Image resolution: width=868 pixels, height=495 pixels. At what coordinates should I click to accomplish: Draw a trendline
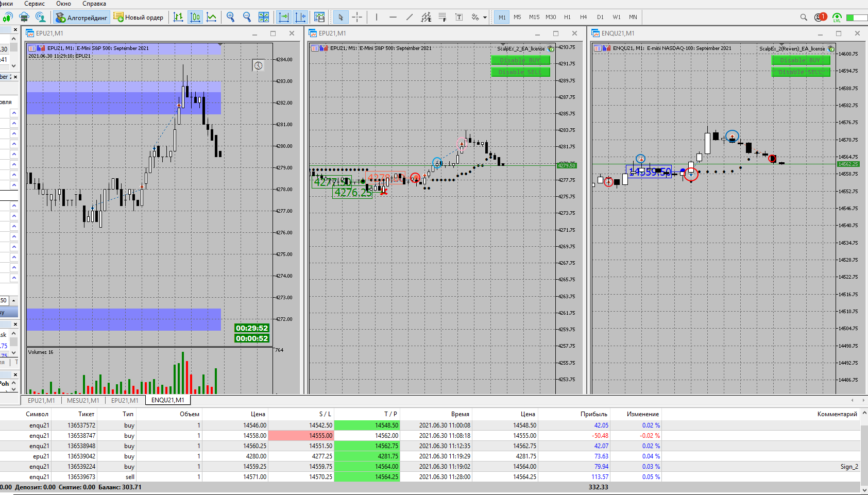[410, 17]
